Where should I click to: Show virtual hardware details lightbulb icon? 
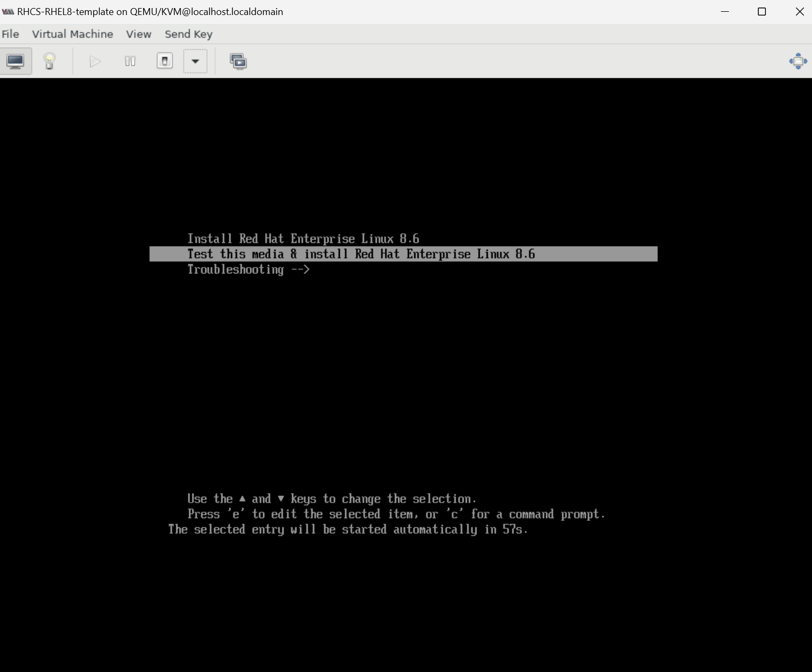tap(49, 61)
